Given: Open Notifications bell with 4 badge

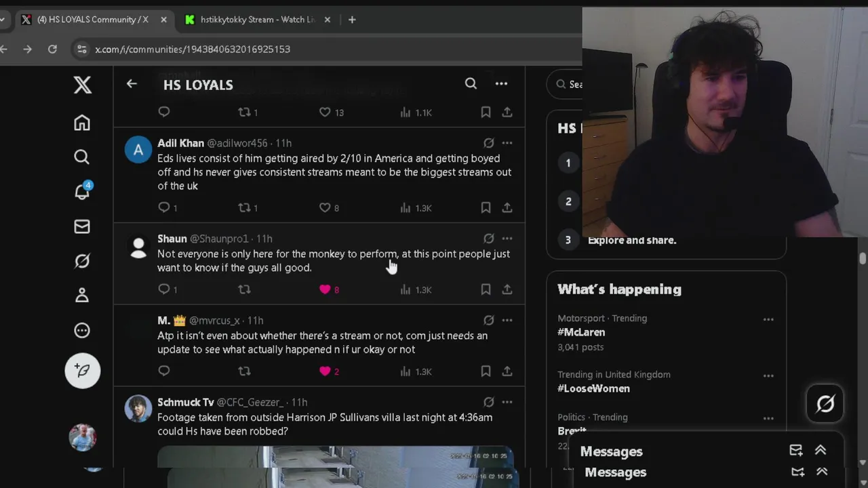Looking at the screenshot, I should pos(82,191).
